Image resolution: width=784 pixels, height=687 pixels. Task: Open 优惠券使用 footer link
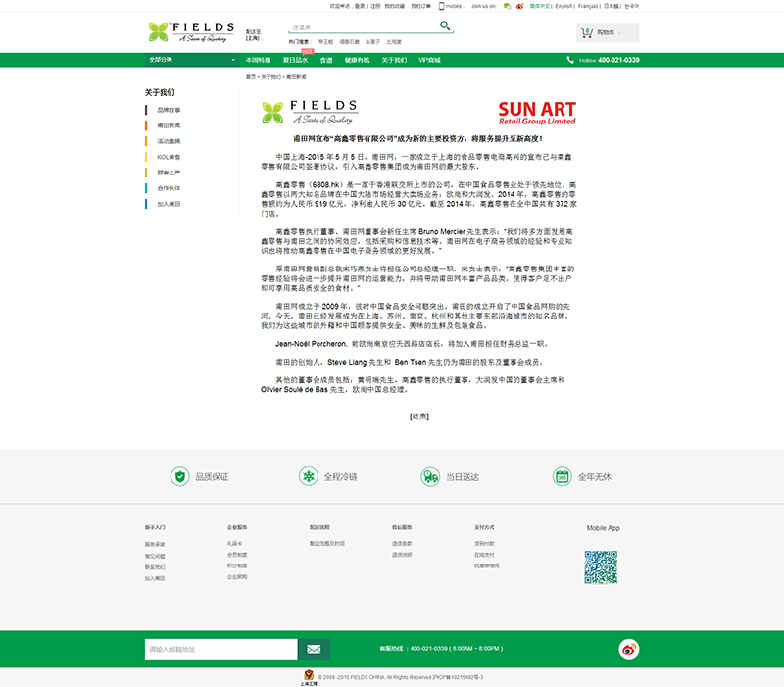(x=486, y=566)
